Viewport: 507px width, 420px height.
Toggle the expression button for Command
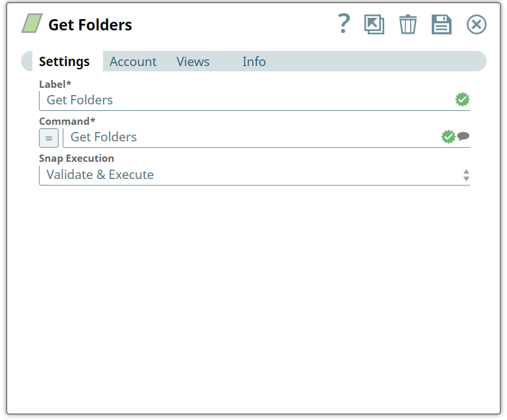click(x=49, y=138)
